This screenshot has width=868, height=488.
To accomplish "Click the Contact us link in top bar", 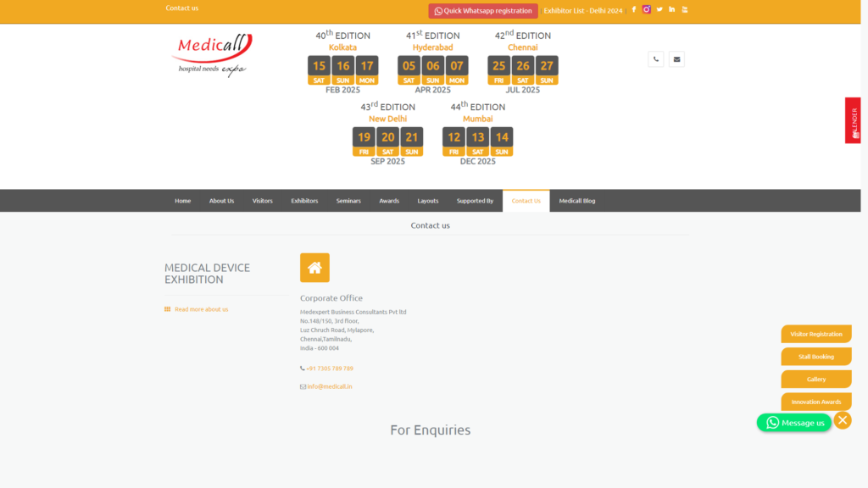I will [181, 8].
